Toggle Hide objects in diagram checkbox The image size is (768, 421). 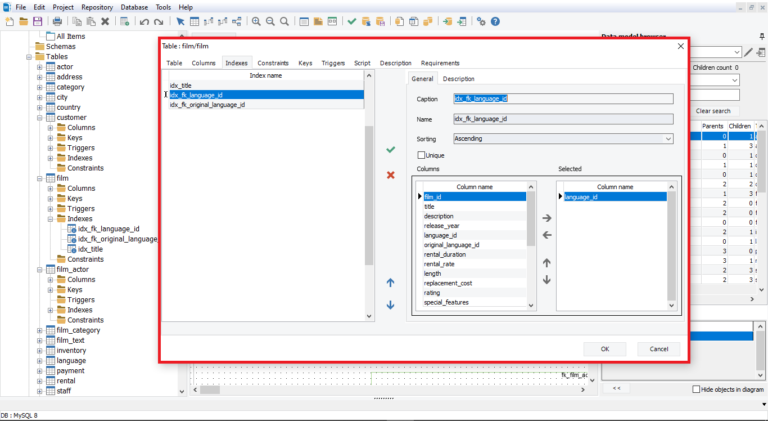tap(697, 389)
